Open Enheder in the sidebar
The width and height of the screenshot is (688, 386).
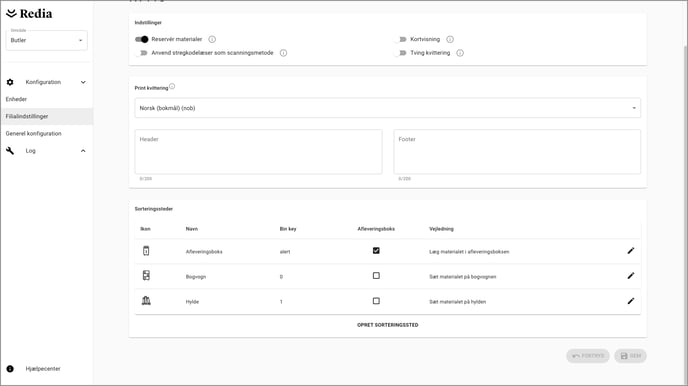(x=16, y=99)
